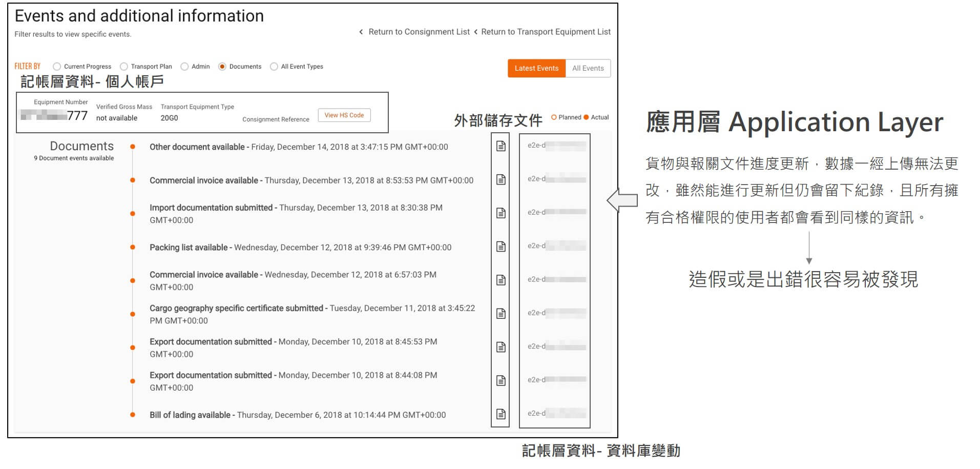
Task: Open document icon for Cargo geography specific certificate
Action: tap(501, 314)
